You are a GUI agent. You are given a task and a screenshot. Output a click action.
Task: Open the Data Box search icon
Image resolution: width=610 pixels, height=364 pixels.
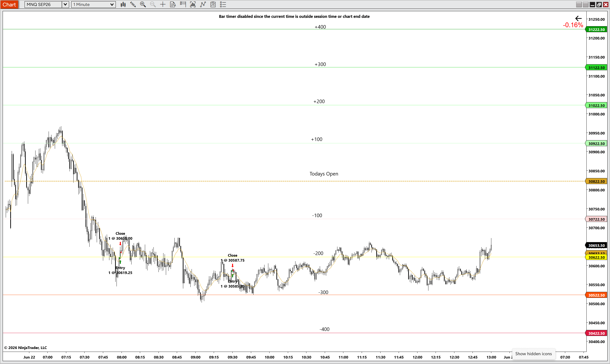173,5
